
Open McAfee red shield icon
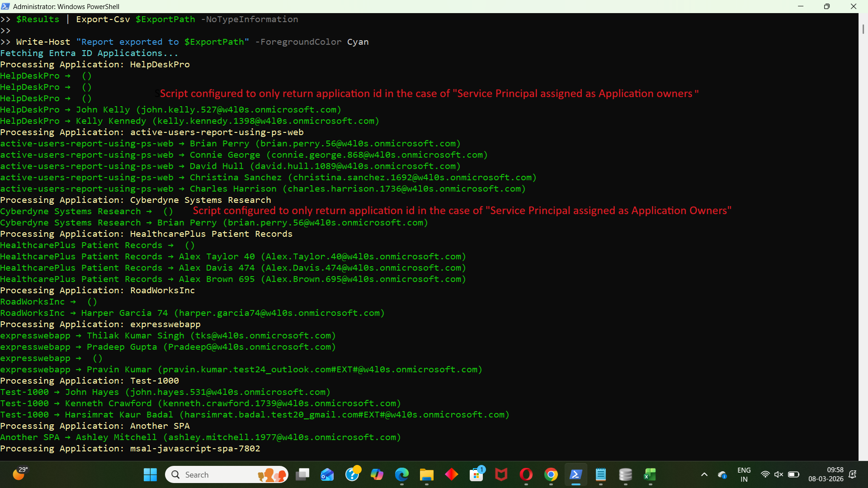click(x=501, y=474)
